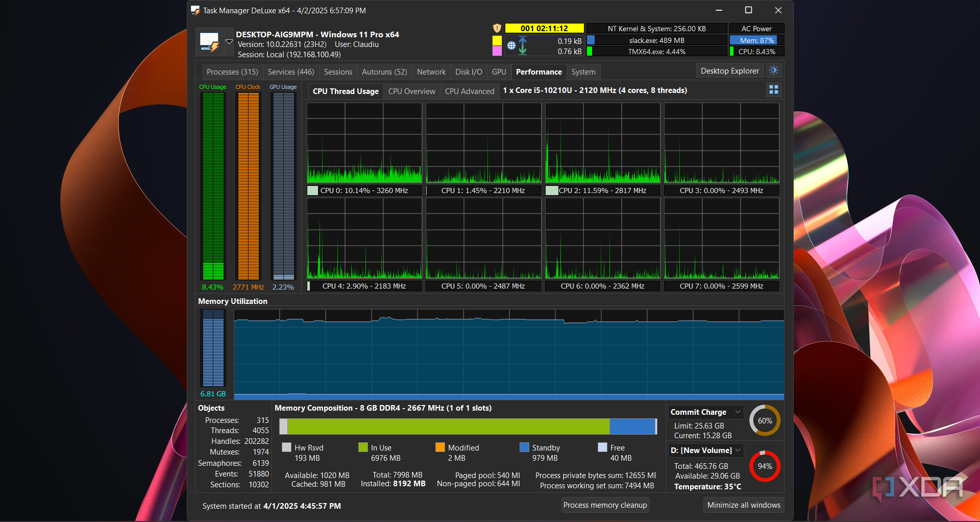The width and height of the screenshot is (980, 522).
Task: Open dropdown arrow beside computer icon
Action: [229, 42]
